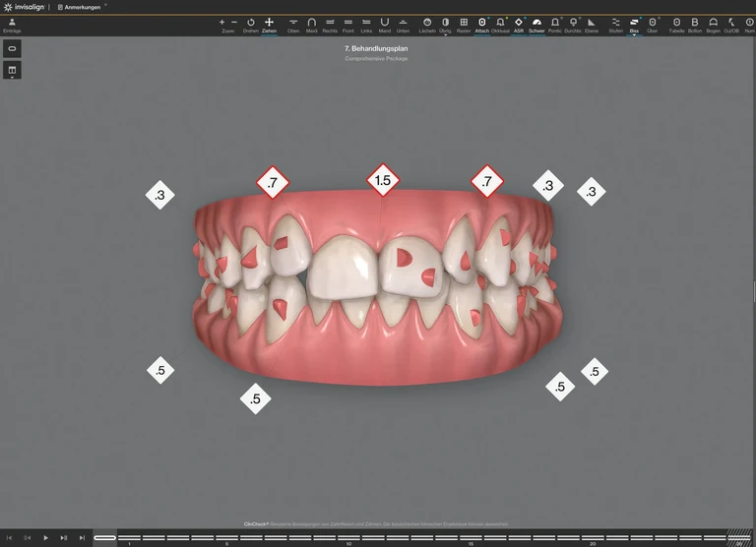This screenshot has width=756, height=547.
Task: Open the Biss bite options dropdown
Action: tap(634, 25)
